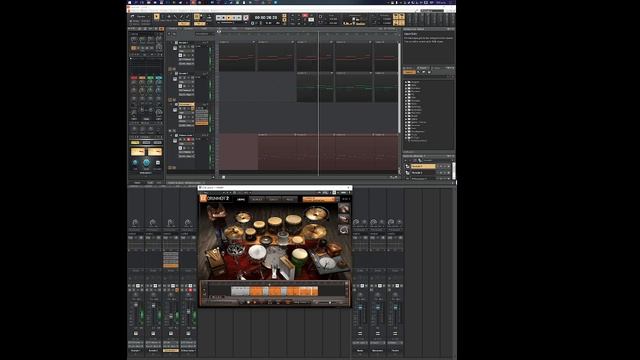The width and height of the screenshot is (640, 360).
Task: Click the middle percussion thumbnail on EZdrummer's right side
Action: pyautogui.click(x=344, y=219)
